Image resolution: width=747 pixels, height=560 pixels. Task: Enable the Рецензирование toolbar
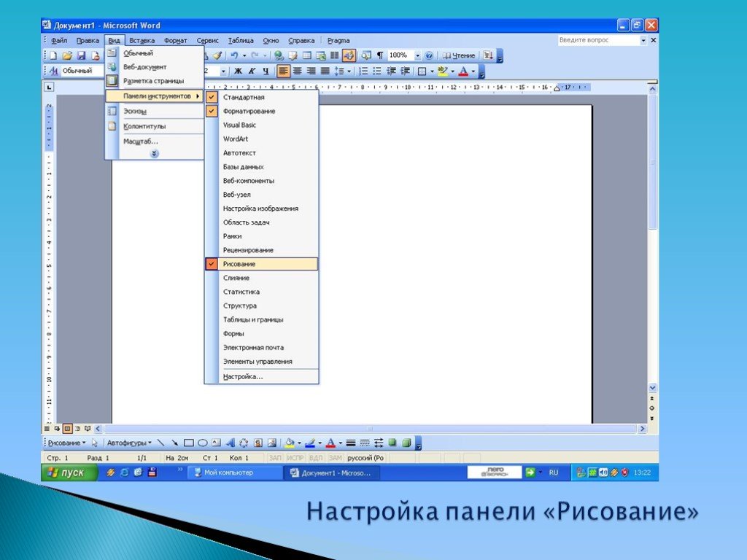pyautogui.click(x=262, y=250)
